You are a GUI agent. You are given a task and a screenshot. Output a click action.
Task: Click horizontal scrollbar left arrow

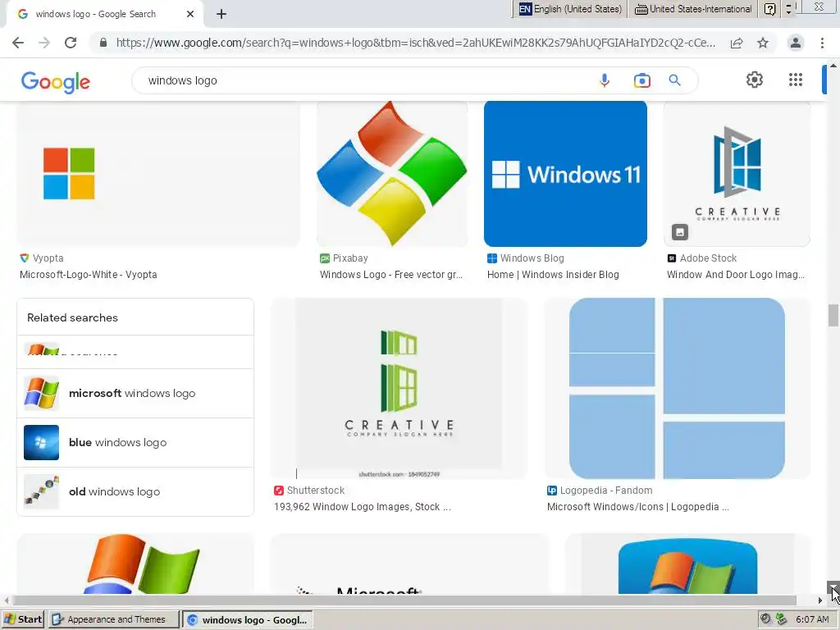pyautogui.click(x=7, y=600)
